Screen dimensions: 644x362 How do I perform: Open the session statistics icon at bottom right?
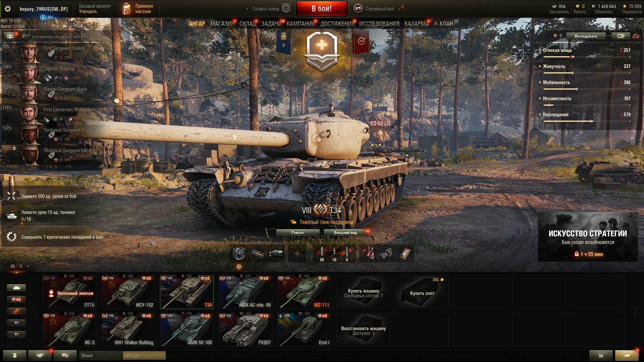pos(601,355)
